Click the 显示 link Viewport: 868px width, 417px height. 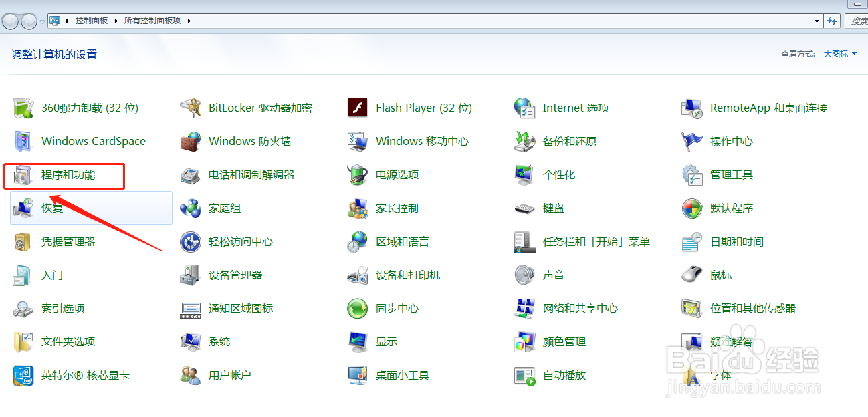point(387,341)
